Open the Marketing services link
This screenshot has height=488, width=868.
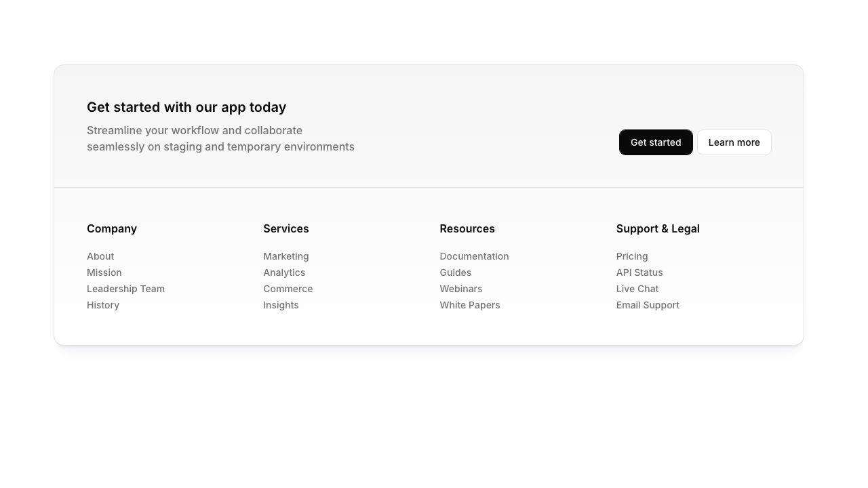tap(285, 256)
